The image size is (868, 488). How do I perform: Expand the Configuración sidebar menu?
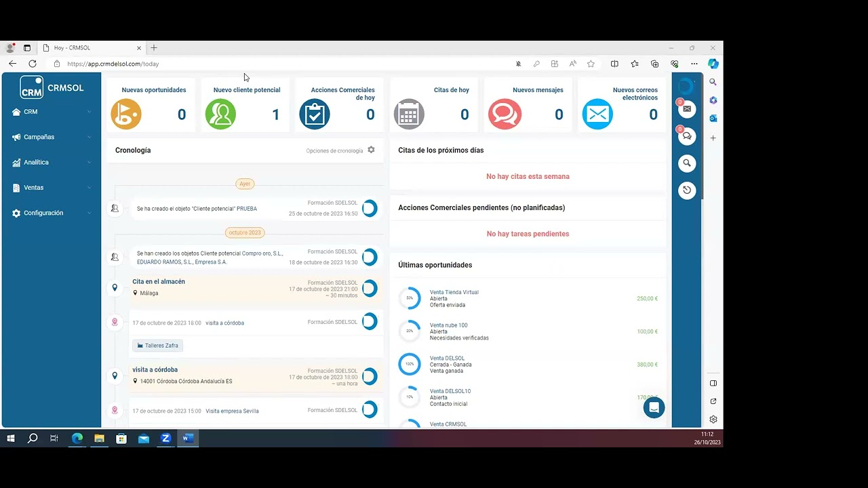click(52, 213)
